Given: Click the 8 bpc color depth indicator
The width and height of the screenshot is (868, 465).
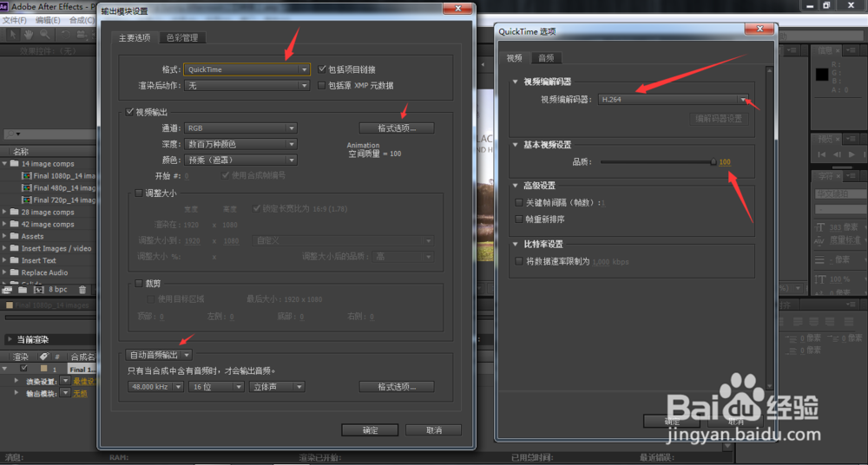Looking at the screenshot, I should pos(57,290).
